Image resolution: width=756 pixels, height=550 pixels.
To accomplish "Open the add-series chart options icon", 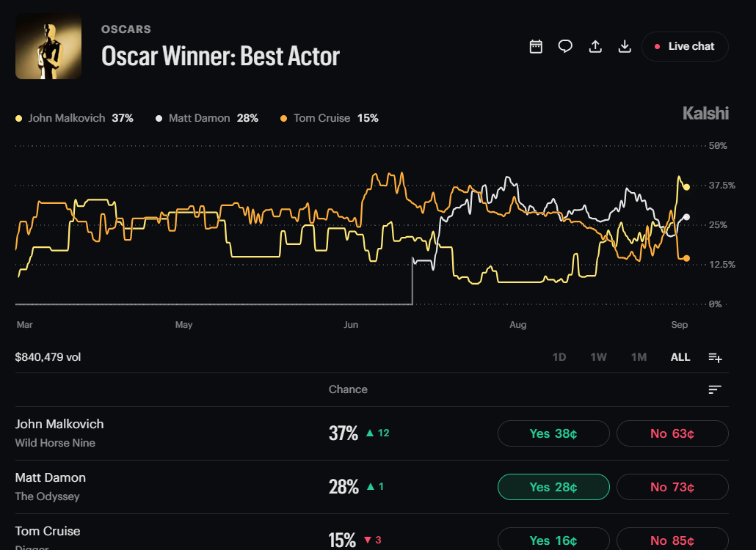I will point(715,357).
